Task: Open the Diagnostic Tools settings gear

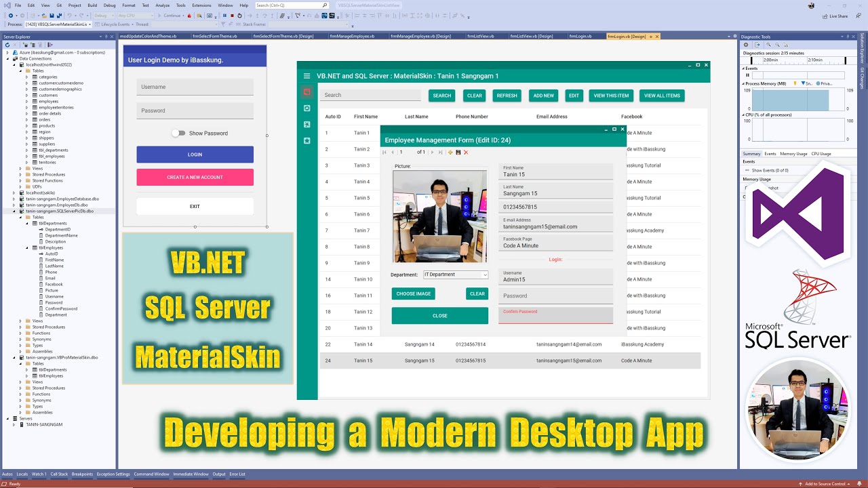Action: pos(746,45)
